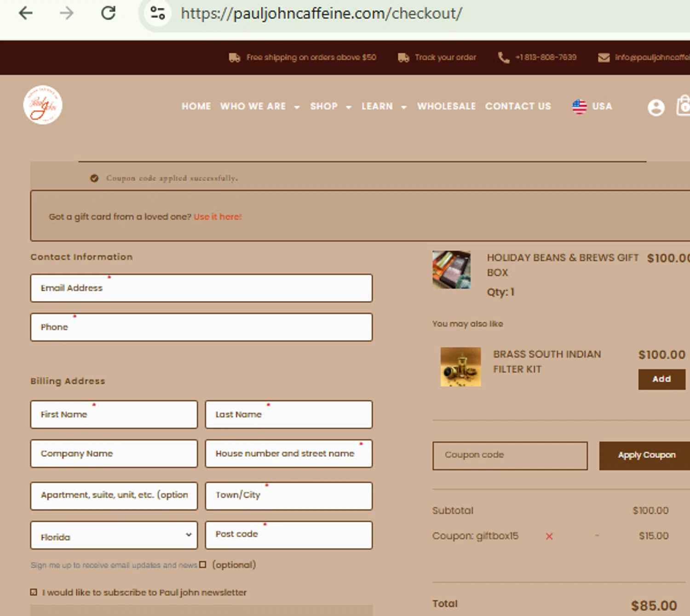Expand the LEARN dropdown arrow
The image size is (690, 616).
(x=404, y=107)
